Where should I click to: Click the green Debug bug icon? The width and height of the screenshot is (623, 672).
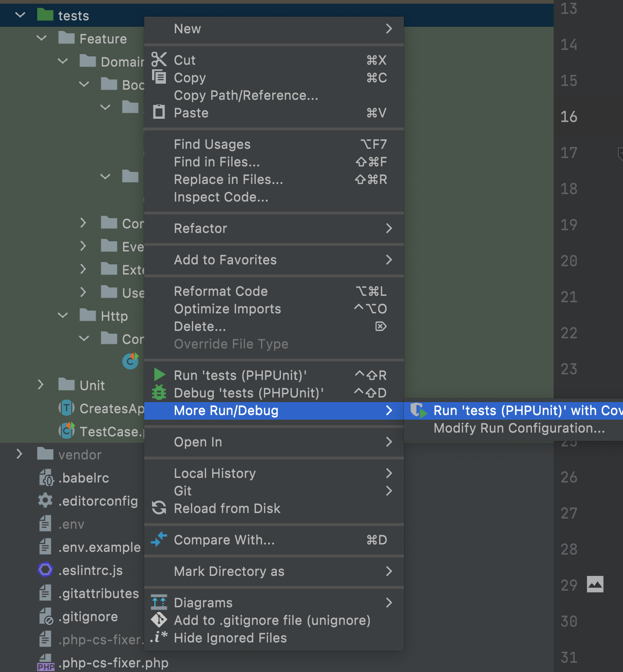[159, 392]
